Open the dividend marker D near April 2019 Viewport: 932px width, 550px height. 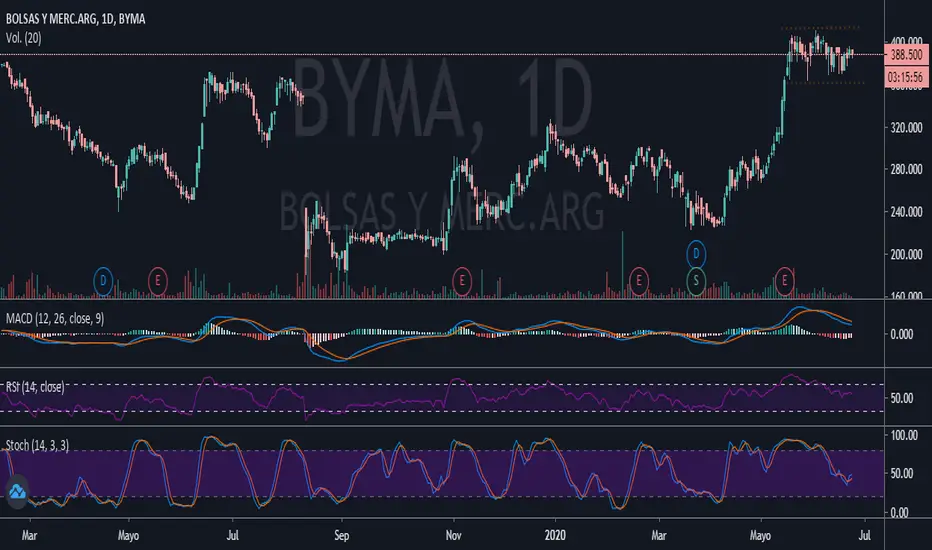coord(103,281)
